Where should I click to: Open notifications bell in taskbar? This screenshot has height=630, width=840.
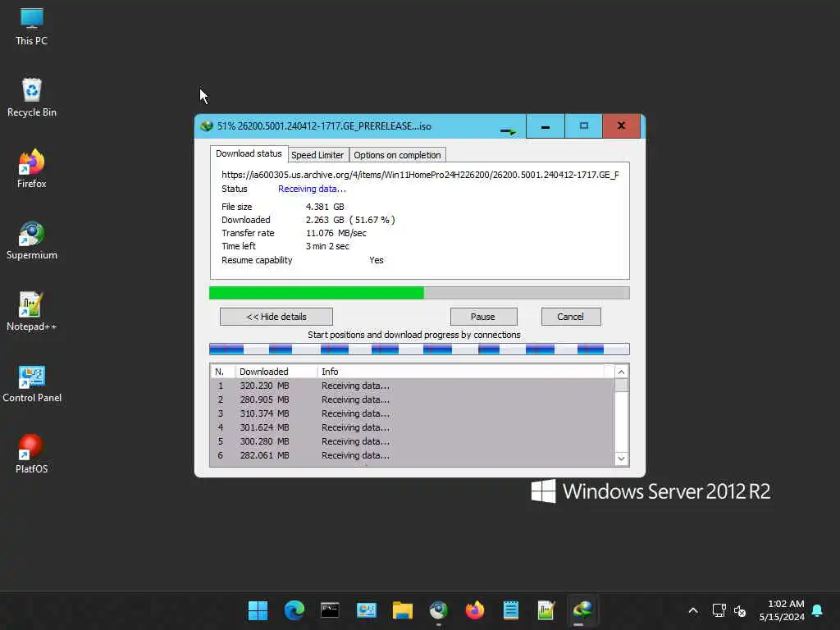pos(817,610)
